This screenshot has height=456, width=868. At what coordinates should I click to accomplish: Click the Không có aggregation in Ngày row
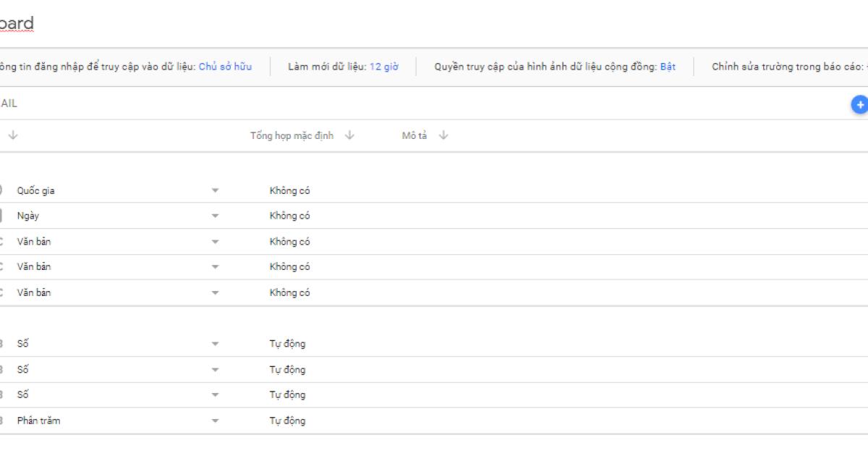(289, 216)
